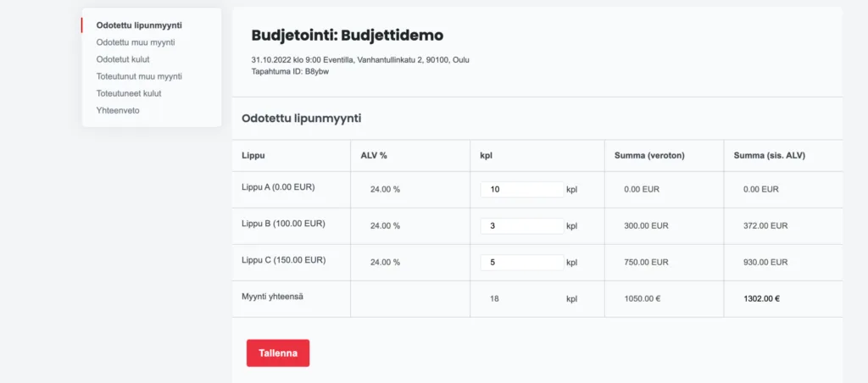Click the bold 1302.00 € total

tap(761, 298)
